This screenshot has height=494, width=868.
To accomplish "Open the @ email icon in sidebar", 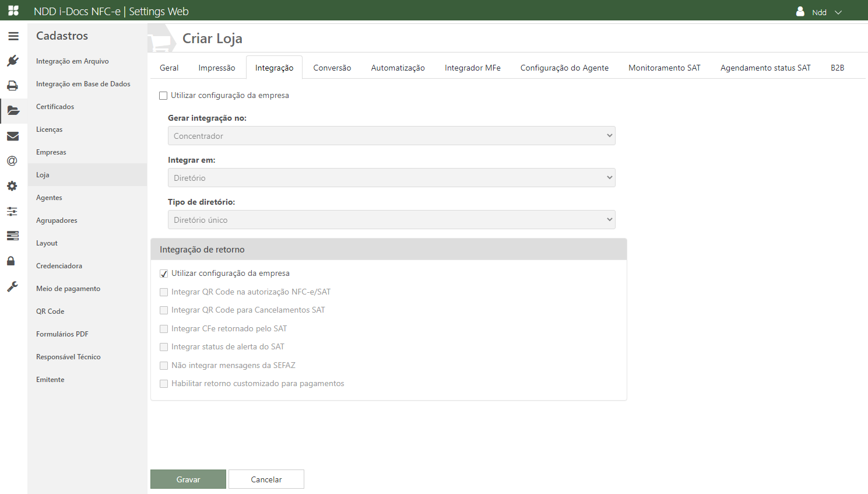I will click(x=13, y=161).
